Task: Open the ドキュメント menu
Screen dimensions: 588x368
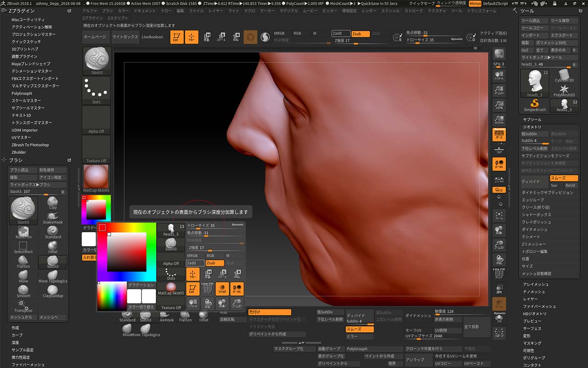Action: 145,11
